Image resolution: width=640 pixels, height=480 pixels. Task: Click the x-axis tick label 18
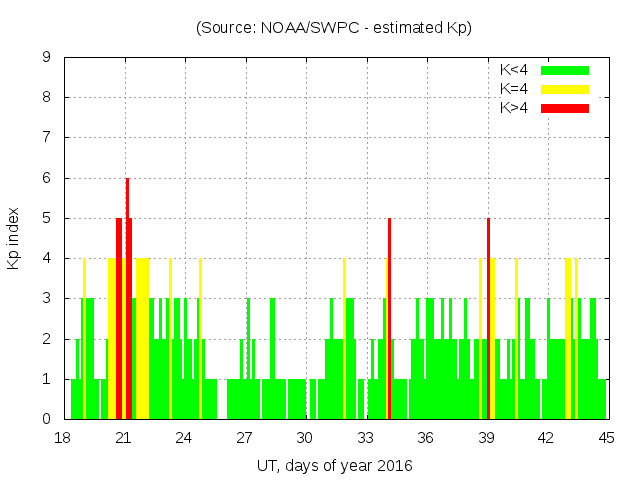click(x=63, y=438)
